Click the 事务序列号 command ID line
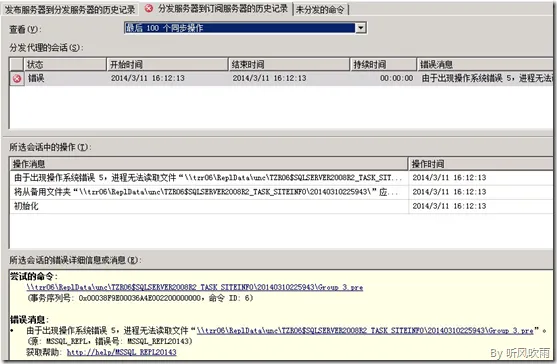The image size is (557, 364). click(140, 298)
